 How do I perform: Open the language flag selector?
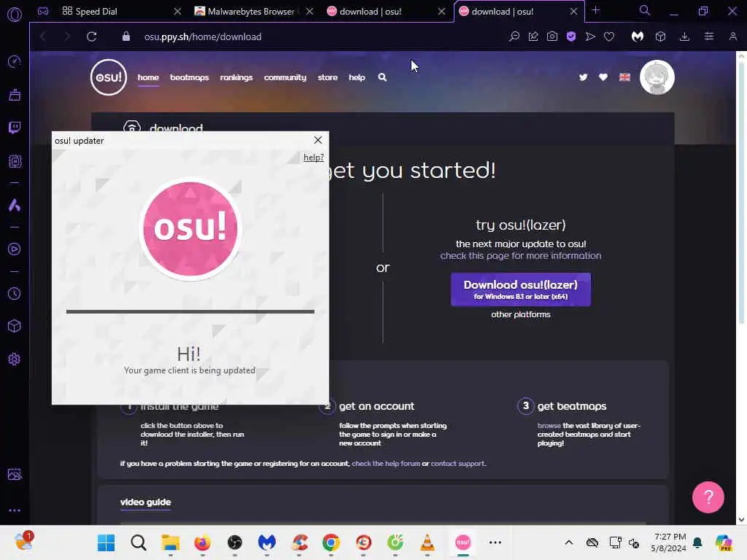tap(624, 77)
